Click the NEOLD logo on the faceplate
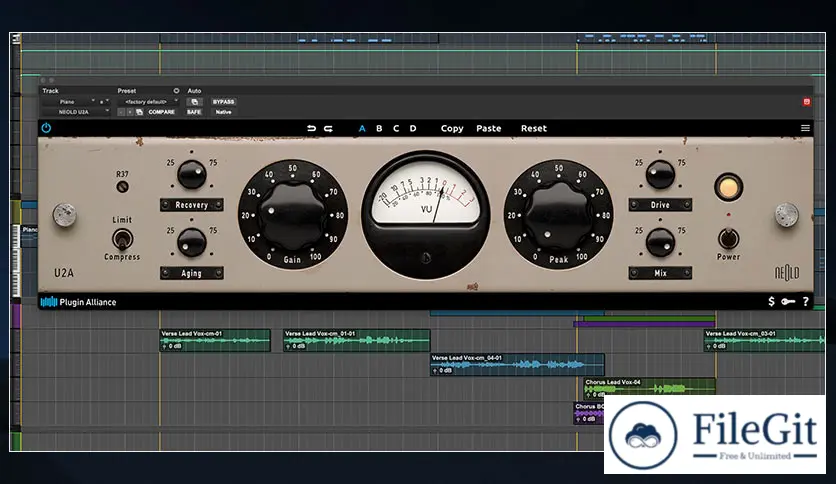The image size is (836, 484). (787, 273)
